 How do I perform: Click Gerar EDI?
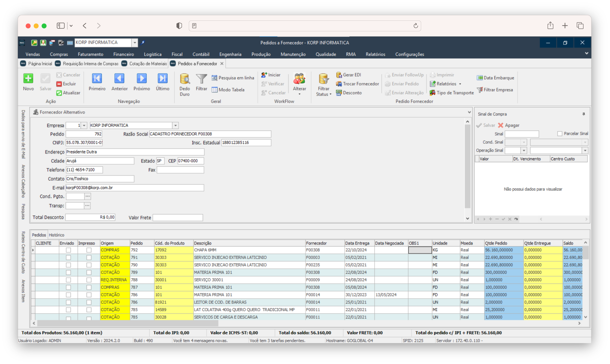(x=349, y=75)
